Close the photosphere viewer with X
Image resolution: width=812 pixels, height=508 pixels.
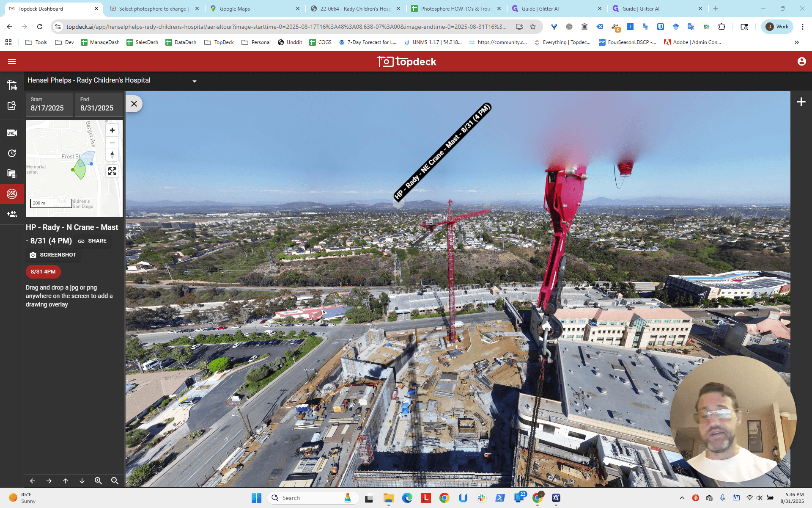134,104
